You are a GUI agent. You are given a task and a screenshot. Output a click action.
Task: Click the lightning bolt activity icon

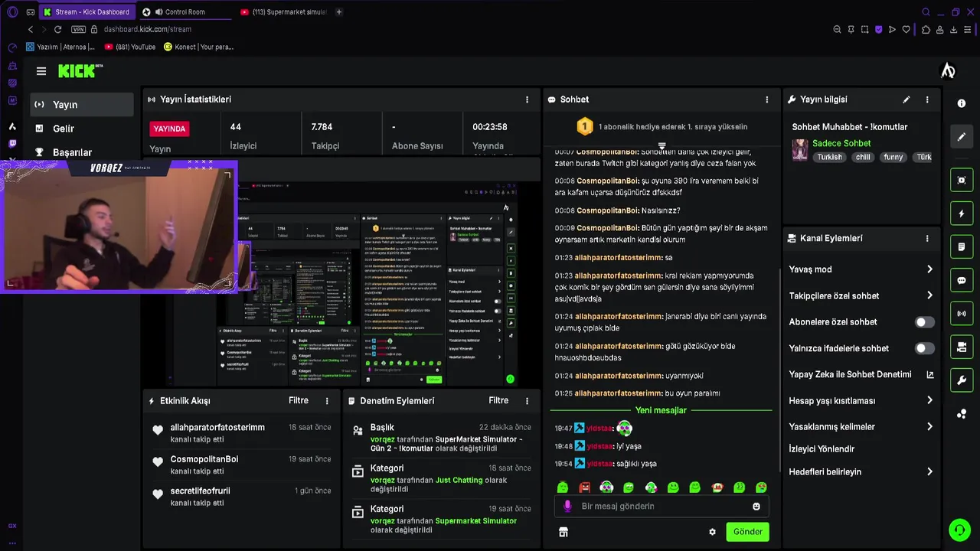[962, 214]
